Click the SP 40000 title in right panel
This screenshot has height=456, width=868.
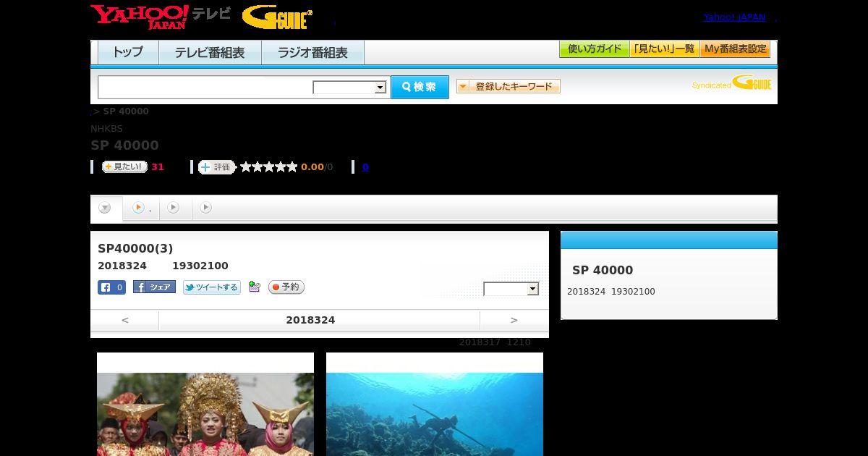point(603,271)
